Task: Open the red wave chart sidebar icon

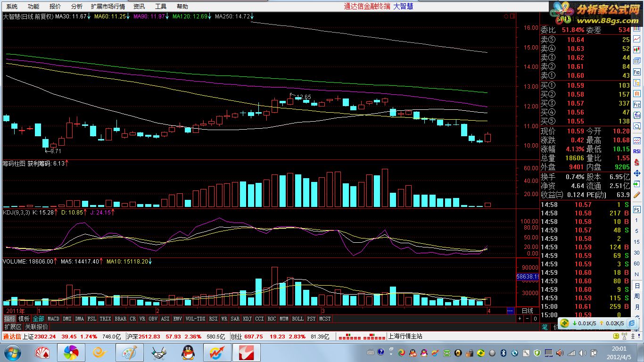Action: pyautogui.click(x=637, y=140)
